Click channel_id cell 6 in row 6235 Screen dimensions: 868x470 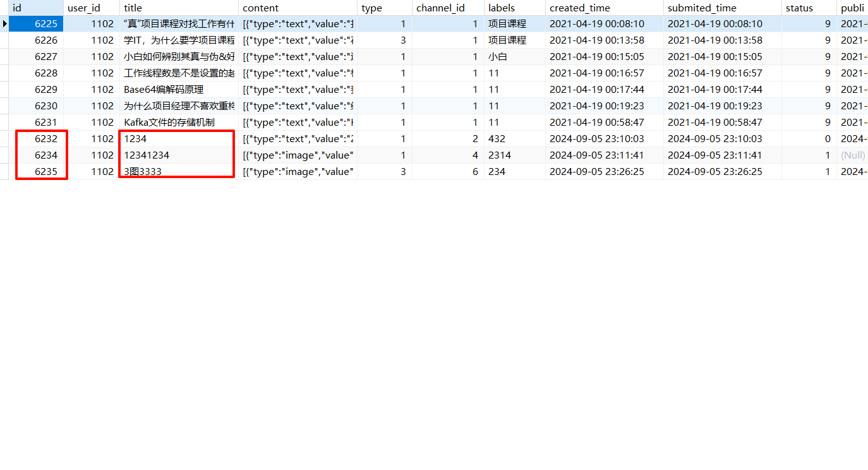[448, 172]
